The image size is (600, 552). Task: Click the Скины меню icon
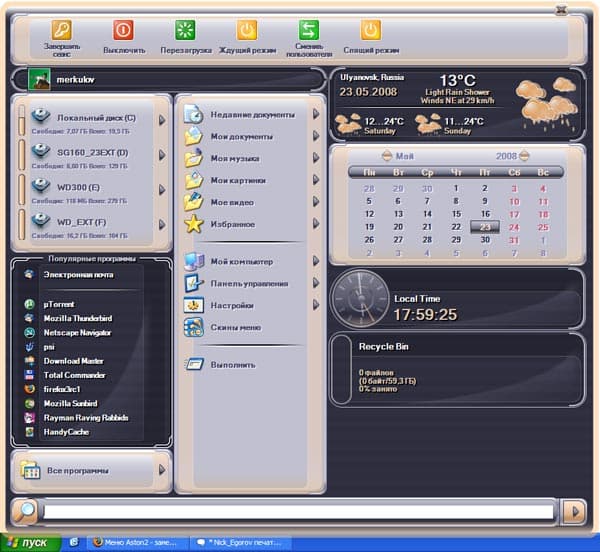194,327
